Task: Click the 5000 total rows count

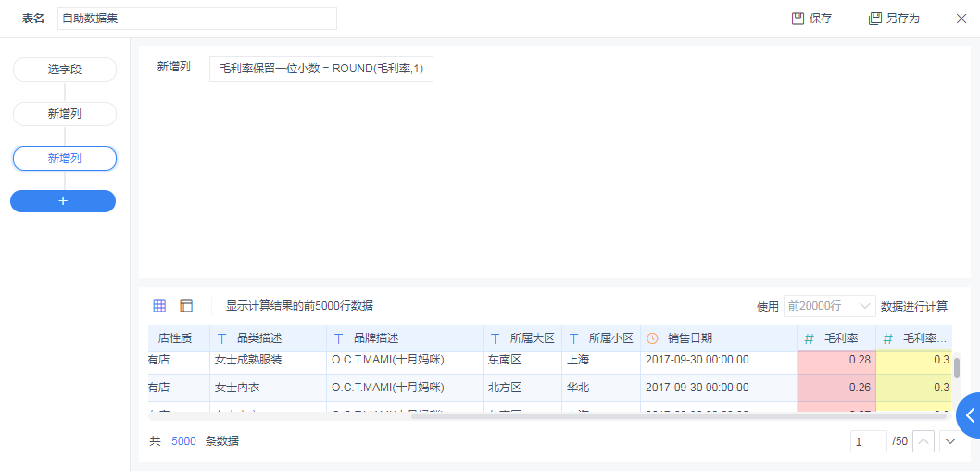Action: pos(183,441)
